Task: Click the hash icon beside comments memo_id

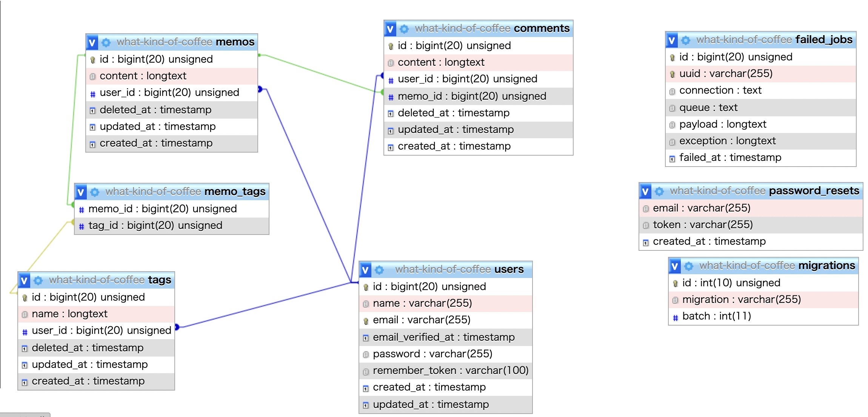Action: click(x=391, y=97)
